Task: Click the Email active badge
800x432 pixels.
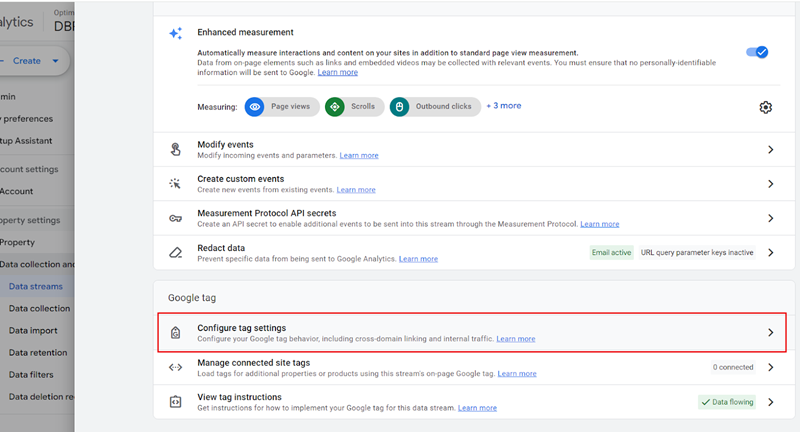Action: 611,252
